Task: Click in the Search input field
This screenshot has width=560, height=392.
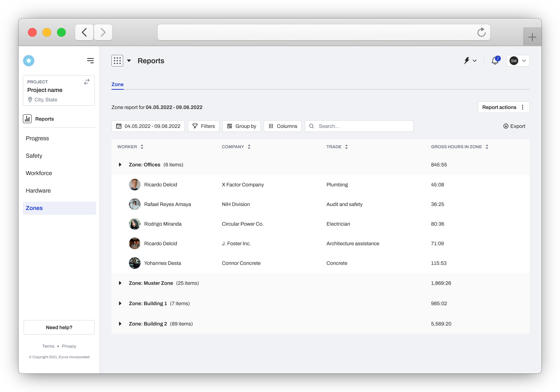Action: point(363,126)
